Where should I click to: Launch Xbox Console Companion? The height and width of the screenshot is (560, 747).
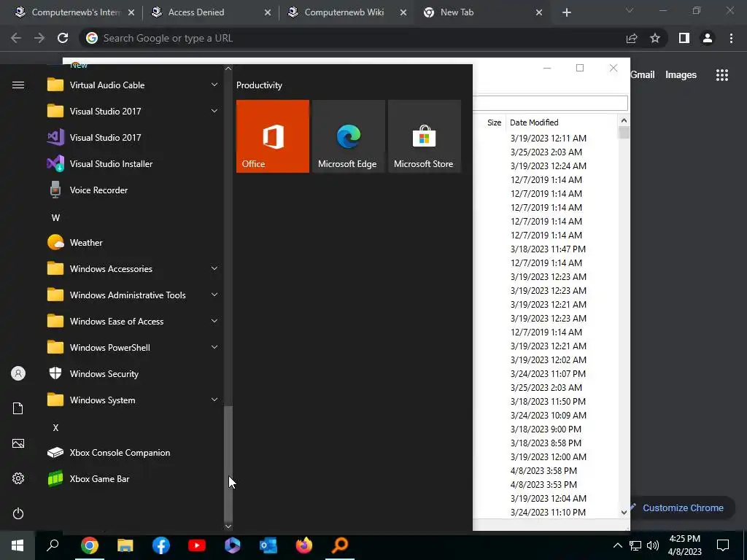click(x=133, y=452)
